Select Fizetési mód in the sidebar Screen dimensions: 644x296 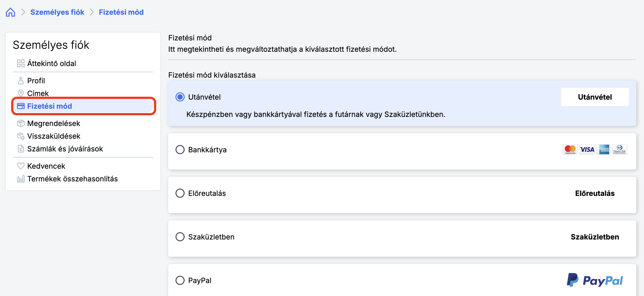(x=83, y=106)
